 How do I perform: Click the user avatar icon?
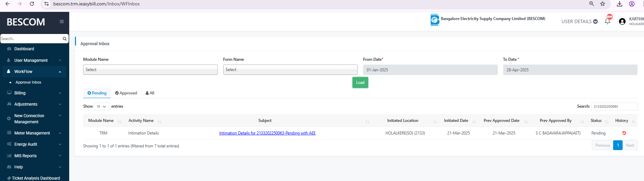coord(622,21)
